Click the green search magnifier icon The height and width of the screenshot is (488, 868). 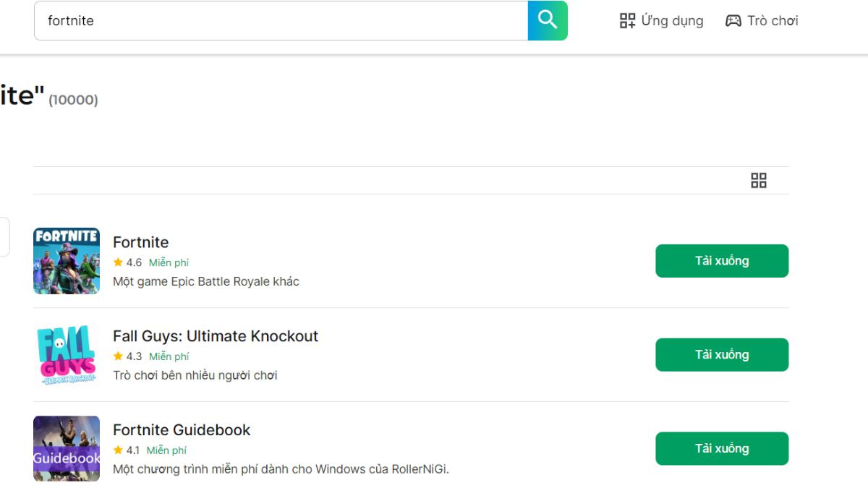tap(547, 20)
